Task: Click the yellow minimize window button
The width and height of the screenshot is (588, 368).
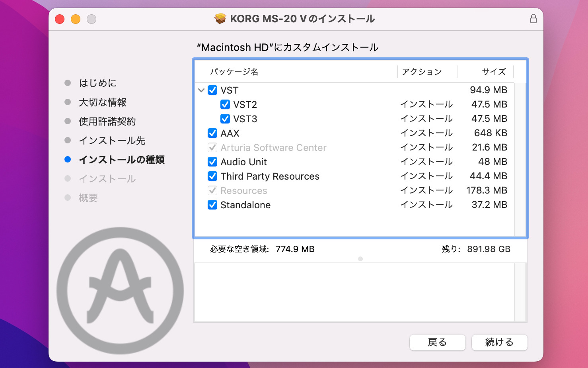Action: click(76, 19)
